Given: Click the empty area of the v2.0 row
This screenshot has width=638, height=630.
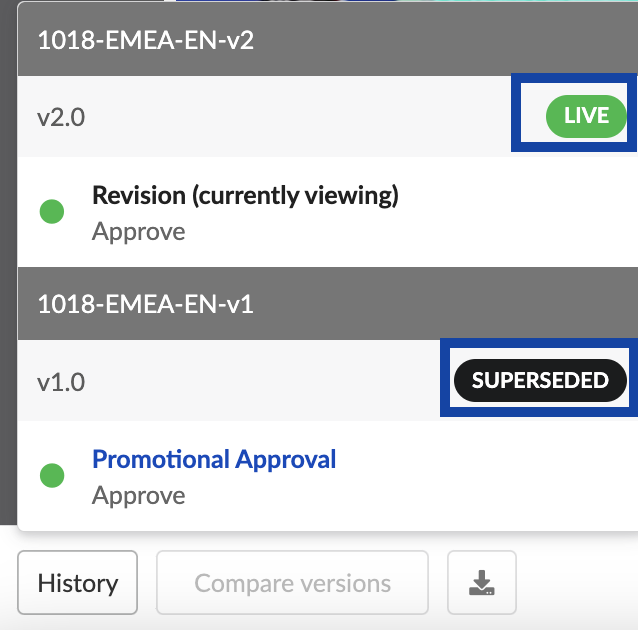Looking at the screenshot, I should pyautogui.click(x=300, y=117).
